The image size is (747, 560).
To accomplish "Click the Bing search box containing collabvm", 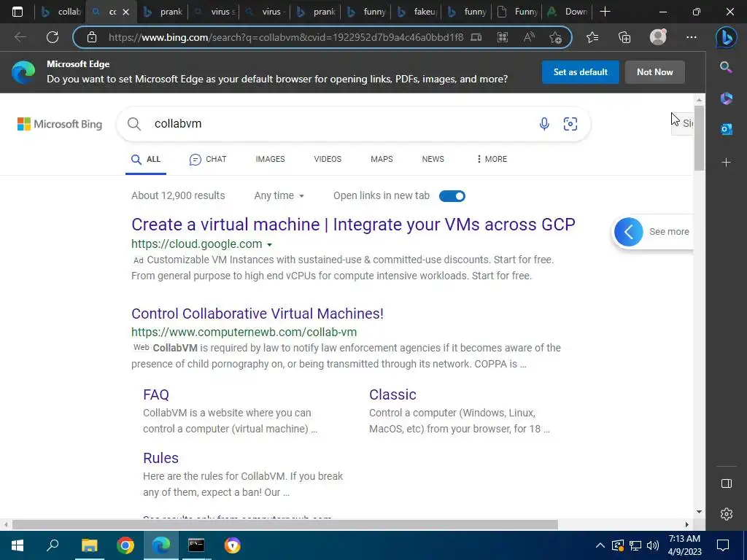I will [353, 124].
